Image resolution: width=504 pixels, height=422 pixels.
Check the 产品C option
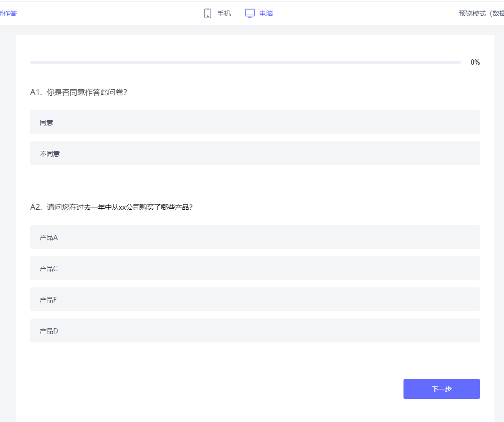[x=255, y=268]
